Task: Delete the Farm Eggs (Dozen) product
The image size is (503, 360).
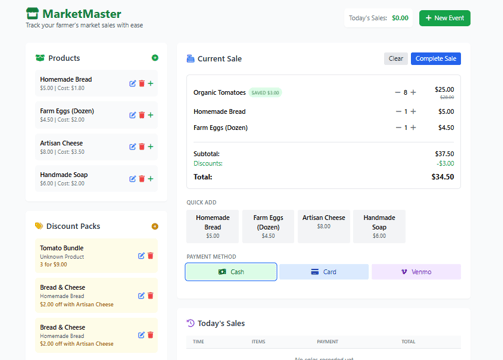Action: [x=142, y=115]
